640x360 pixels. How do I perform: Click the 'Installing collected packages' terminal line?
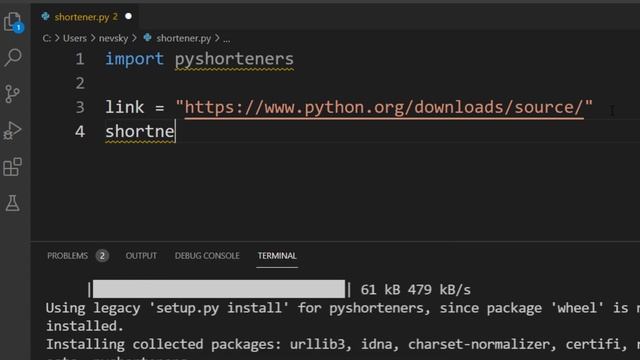coord(342,344)
